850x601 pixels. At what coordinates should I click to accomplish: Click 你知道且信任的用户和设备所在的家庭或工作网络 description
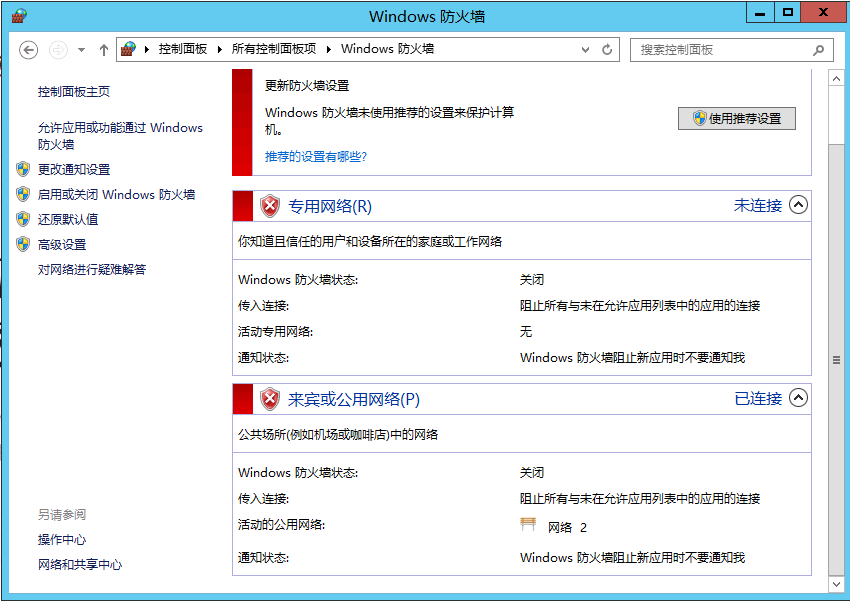[370, 241]
